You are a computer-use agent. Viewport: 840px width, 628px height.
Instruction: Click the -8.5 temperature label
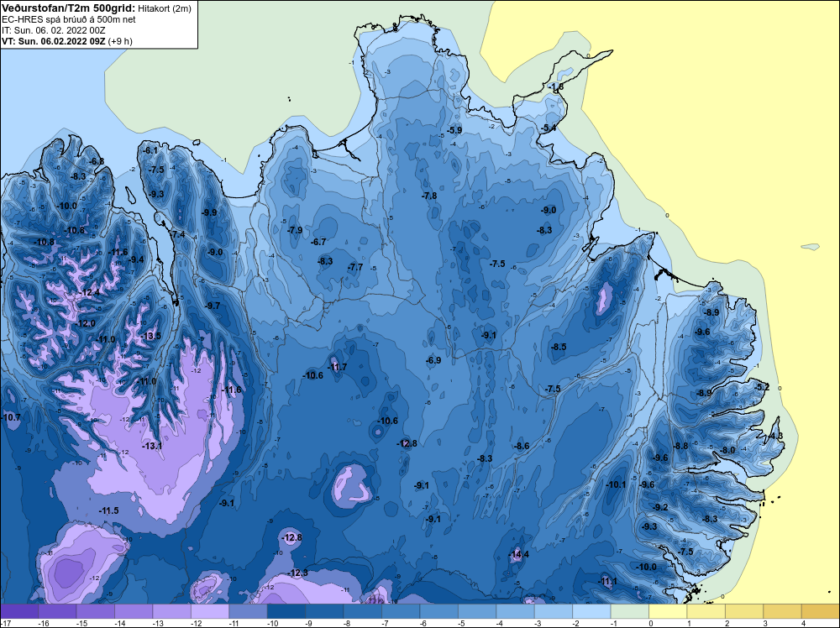tap(559, 347)
